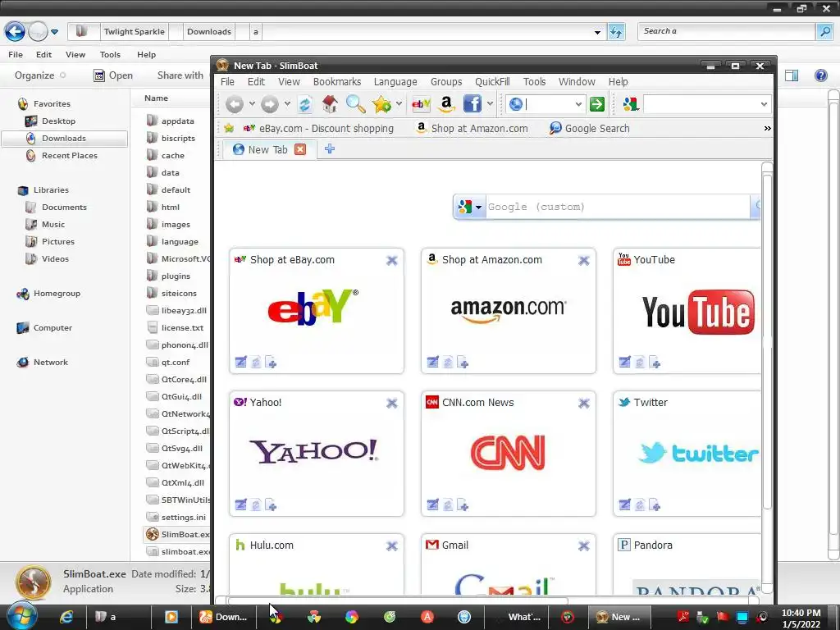Click Google Search bookmark link
Image resolution: width=840 pixels, height=630 pixels.
click(x=589, y=129)
